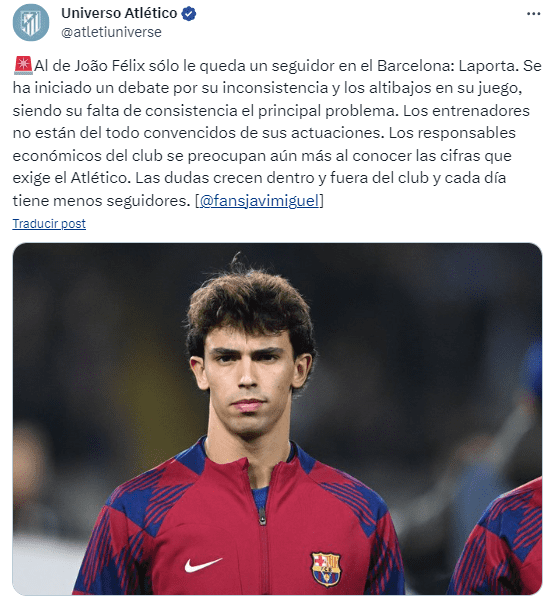The image size is (551, 601).
Task: Click the FC Barcelona crest on jacket
Action: pos(325,568)
